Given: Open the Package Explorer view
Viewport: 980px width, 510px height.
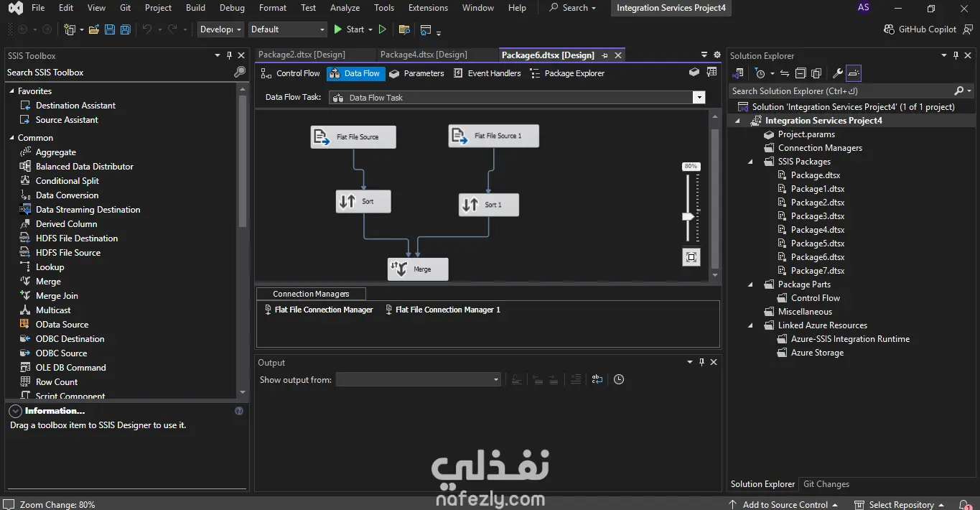Looking at the screenshot, I should [x=567, y=73].
